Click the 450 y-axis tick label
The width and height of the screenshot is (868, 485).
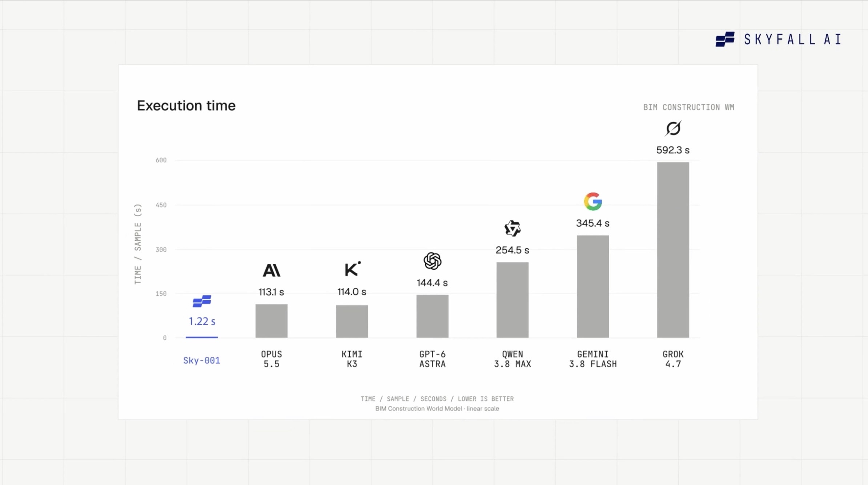pyautogui.click(x=161, y=205)
